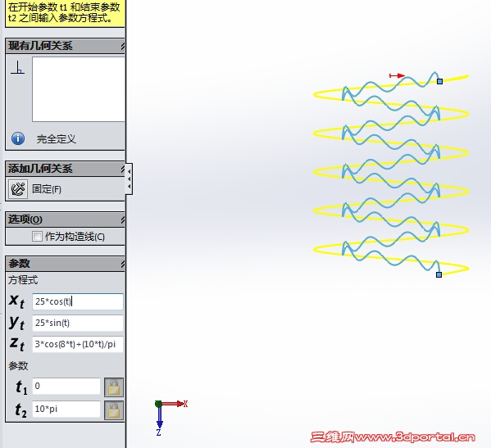The width and height of the screenshot is (491, 448).
Task: Click the XZ coordinate triad
Action: pyautogui.click(x=170, y=418)
